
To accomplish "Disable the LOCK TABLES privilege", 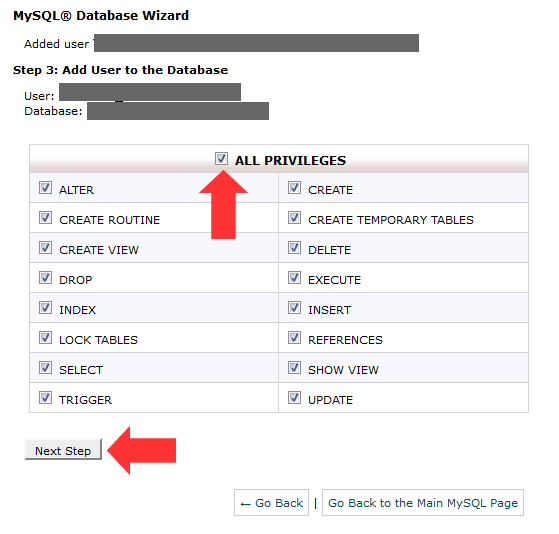I will (45, 338).
